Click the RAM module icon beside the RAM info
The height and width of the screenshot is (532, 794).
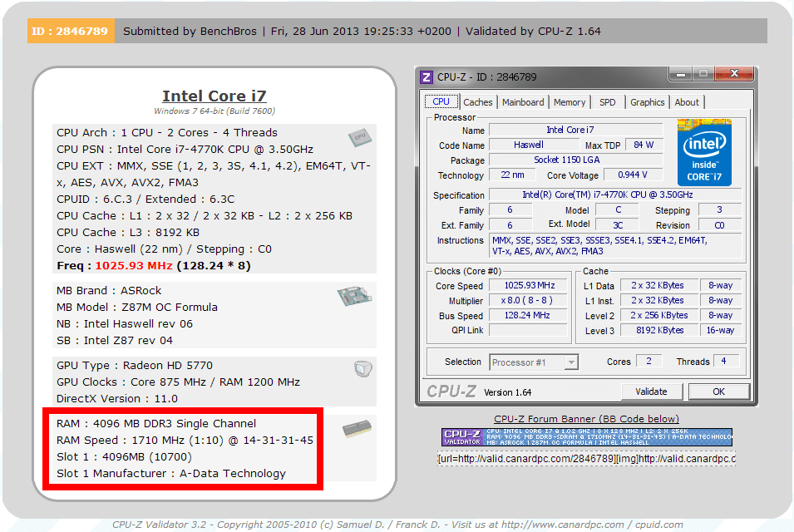(357, 428)
